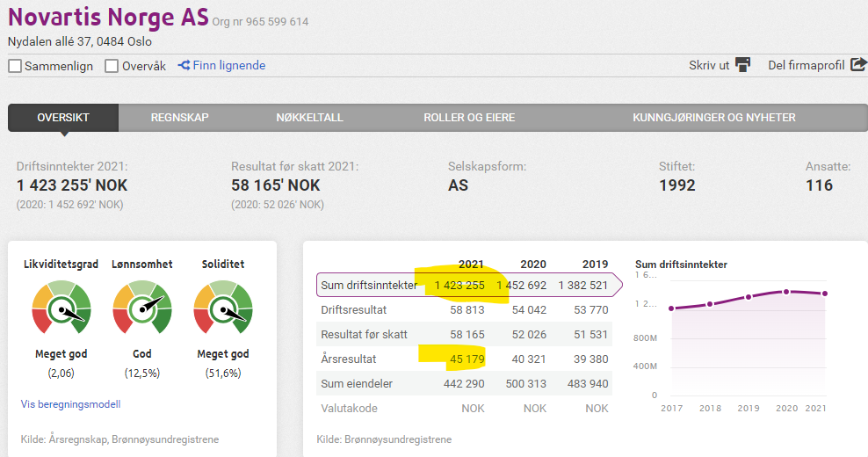Open the Nøkkeltall tab
Viewport: 868px width, 457px height.
(309, 118)
